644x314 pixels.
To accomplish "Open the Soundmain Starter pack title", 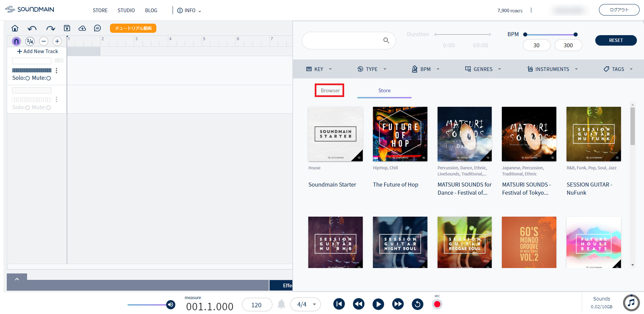I will pyautogui.click(x=332, y=185).
